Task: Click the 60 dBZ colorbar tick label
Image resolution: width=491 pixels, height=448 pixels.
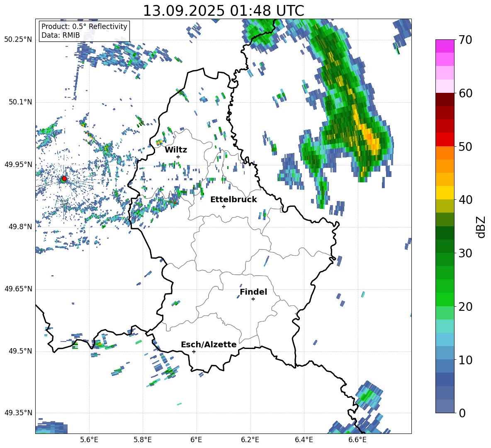Action: [465, 93]
